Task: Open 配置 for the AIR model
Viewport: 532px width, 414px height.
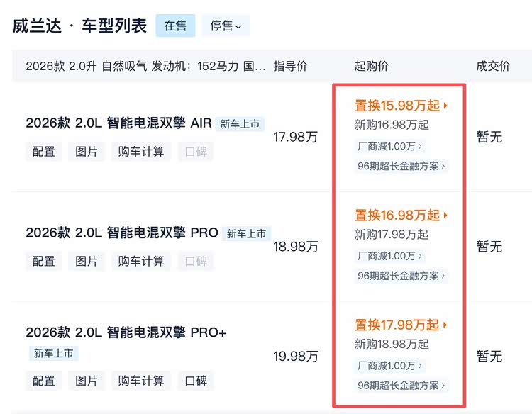Action: pos(44,151)
